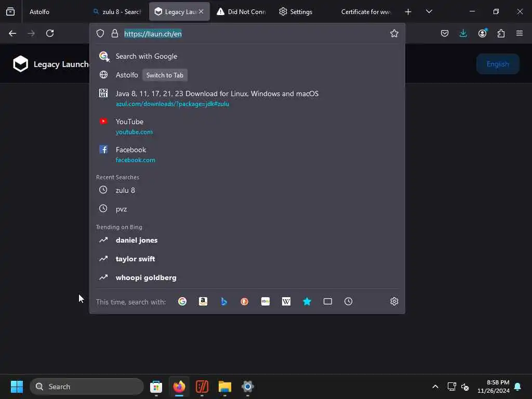The width and height of the screenshot is (532, 399).
Task: Search Bookmarks with the star icon
Action: (307, 301)
